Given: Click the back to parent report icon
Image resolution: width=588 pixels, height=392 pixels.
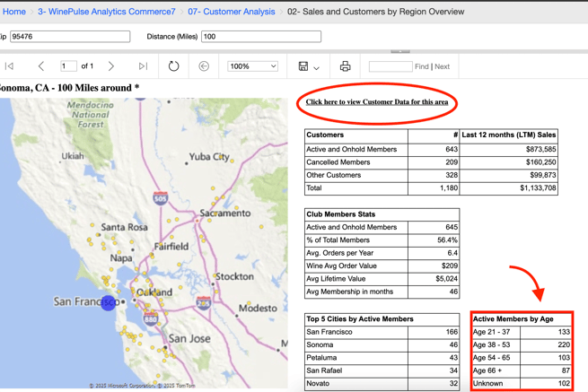Looking at the screenshot, I should click(x=204, y=66).
